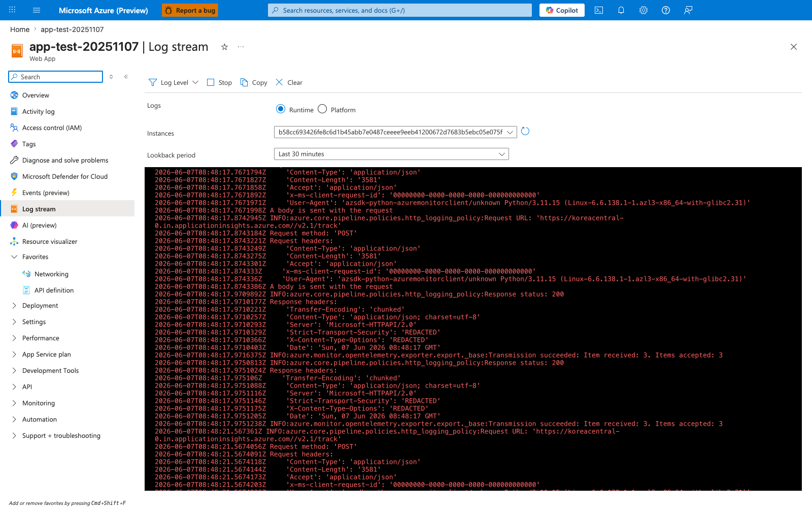Refresh the instances list
Image resolution: width=812 pixels, height=508 pixels.
525,132
